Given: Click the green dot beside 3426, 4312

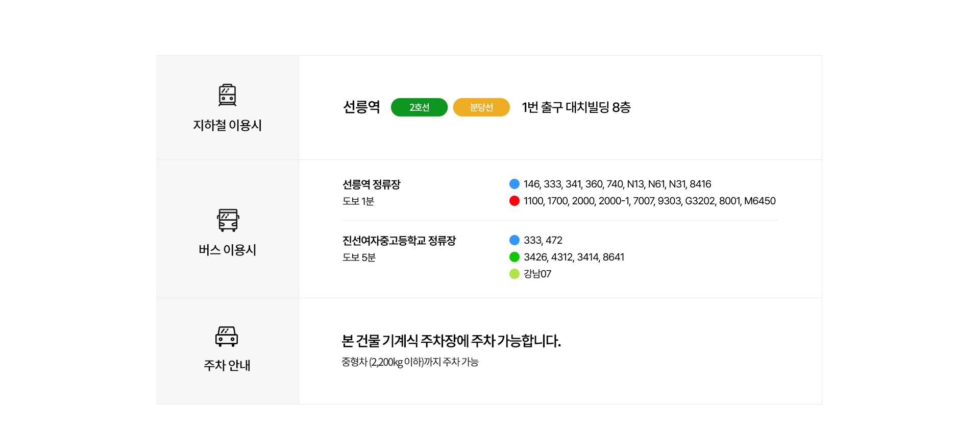Looking at the screenshot, I should tap(514, 257).
